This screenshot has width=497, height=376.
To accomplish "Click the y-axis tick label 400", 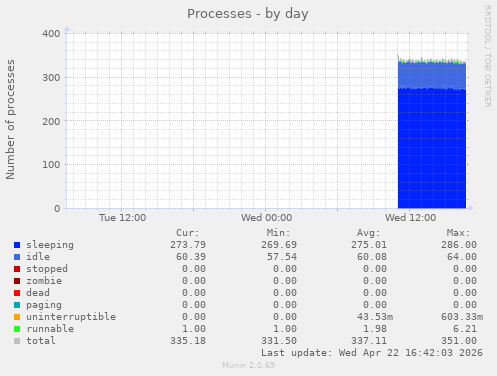I will (x=51, y=34).
